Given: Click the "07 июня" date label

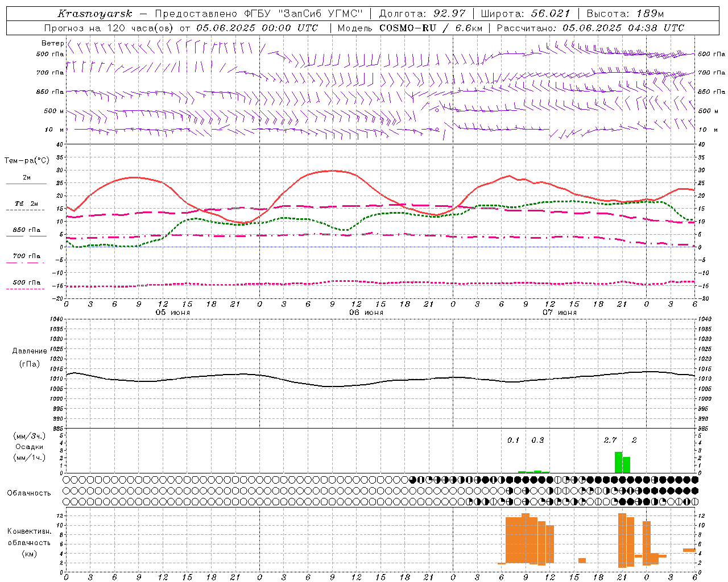Looking at the screenshot, I should (x=560, y=313).
